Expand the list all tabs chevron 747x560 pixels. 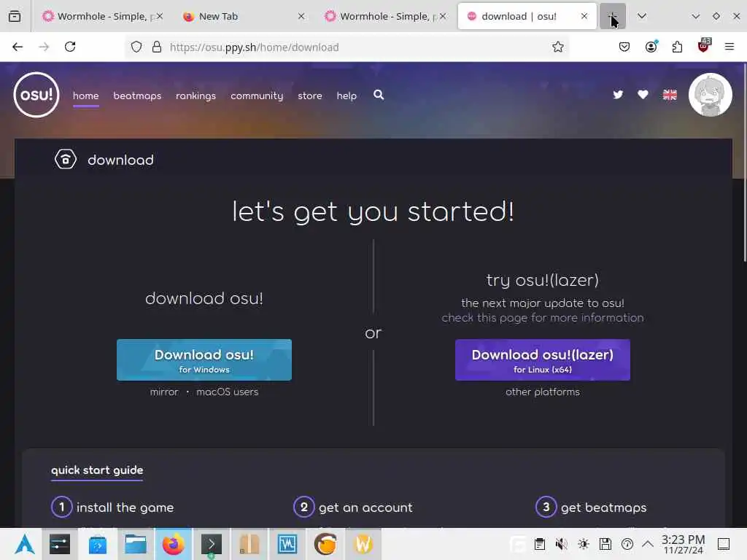click(x=642, y=16)
